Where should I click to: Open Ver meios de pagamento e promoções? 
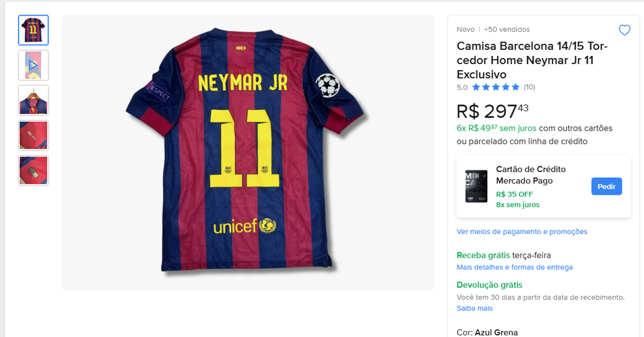[521, 231]
